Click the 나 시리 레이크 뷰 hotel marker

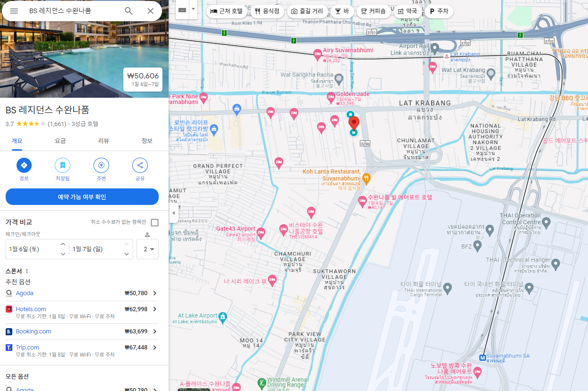point(272,280)
